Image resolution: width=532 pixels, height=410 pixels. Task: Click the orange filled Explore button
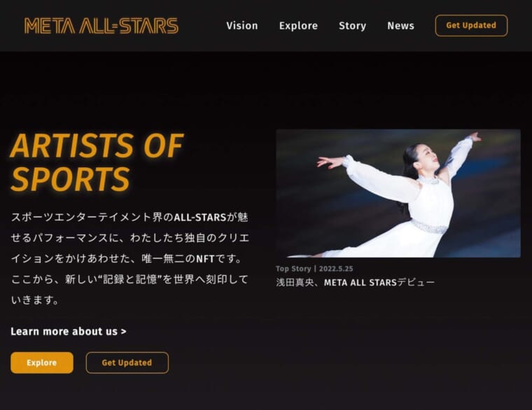(x=42, y=362)
